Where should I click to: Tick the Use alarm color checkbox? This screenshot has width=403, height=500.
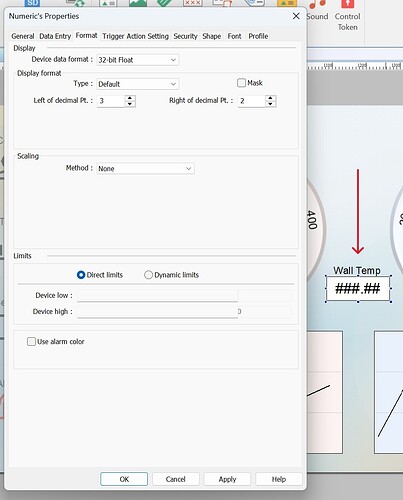(31, 341)
